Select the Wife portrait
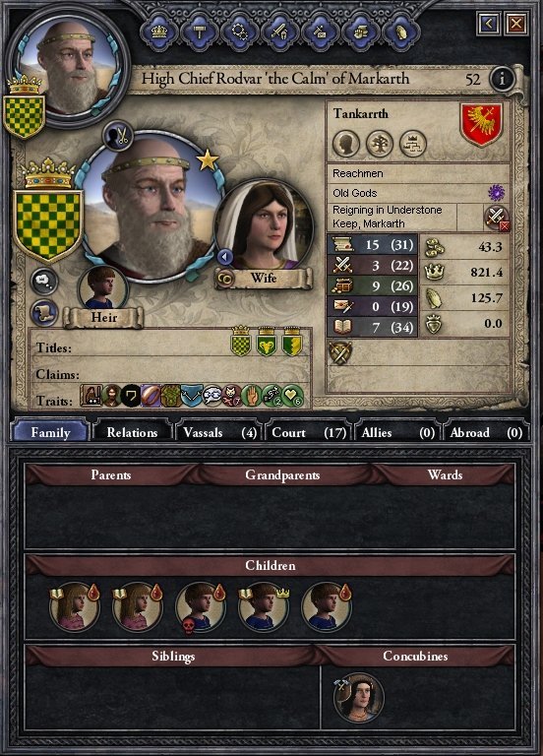This screenshot has height=756, width=543. [264, 227]
